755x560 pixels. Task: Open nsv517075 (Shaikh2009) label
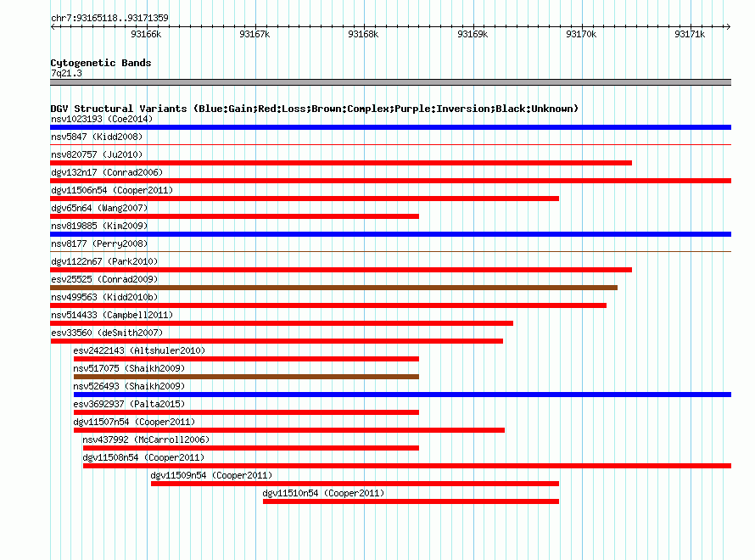(129, 368)
